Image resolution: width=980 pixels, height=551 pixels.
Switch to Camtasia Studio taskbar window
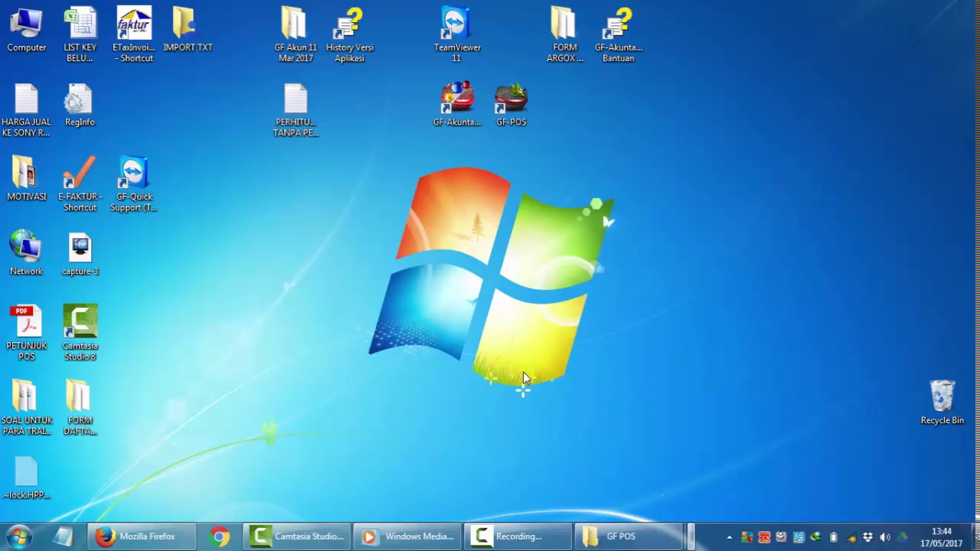[297, 536]
